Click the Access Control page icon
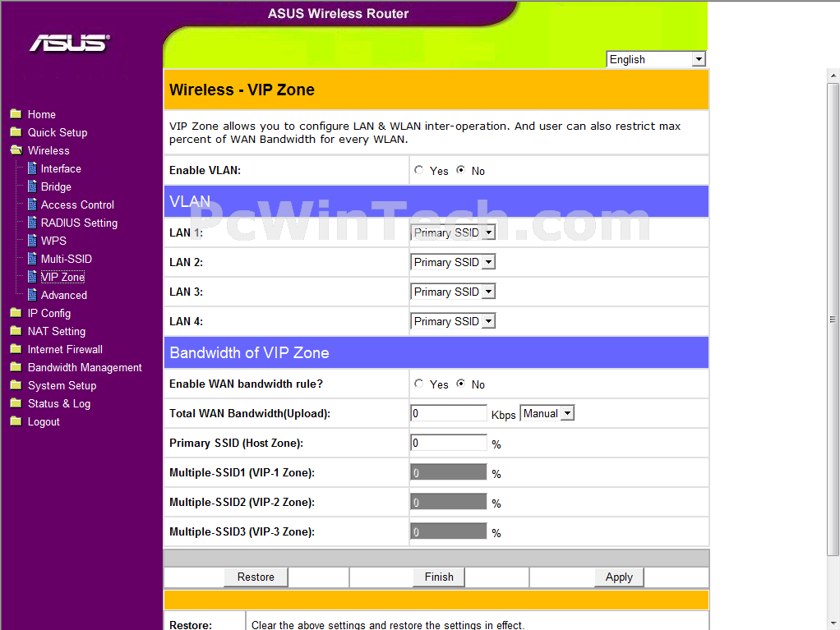The image size is (840, 630). point(32,205)
